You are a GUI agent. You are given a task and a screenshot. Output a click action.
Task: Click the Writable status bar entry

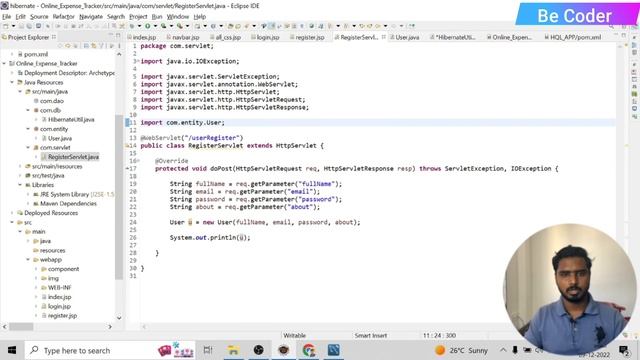(294, 336)
